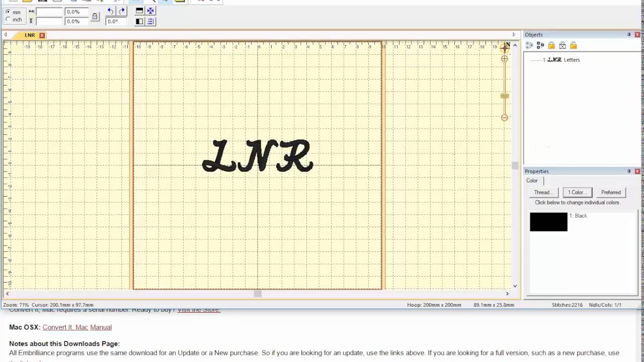Click the Thread... button
Screen dimensions: 644x362
pos(543,193)
